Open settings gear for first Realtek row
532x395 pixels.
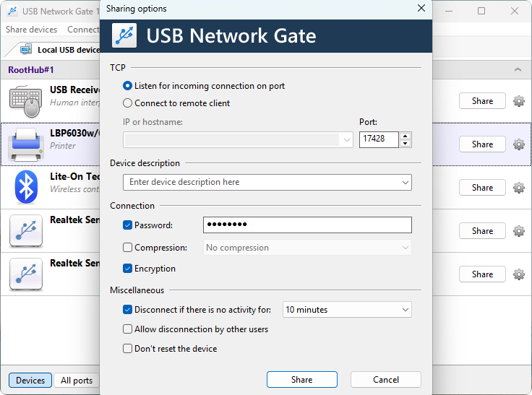click(x=518, y=231)
